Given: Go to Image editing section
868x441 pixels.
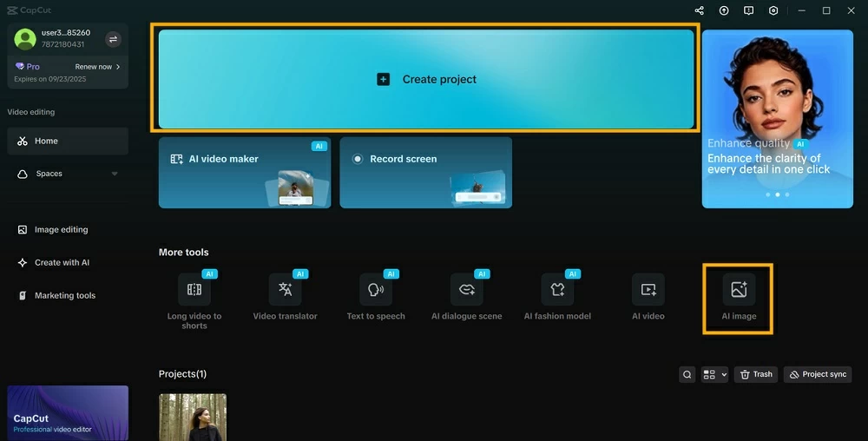Looking at the screenshot, I should (61, 230).
